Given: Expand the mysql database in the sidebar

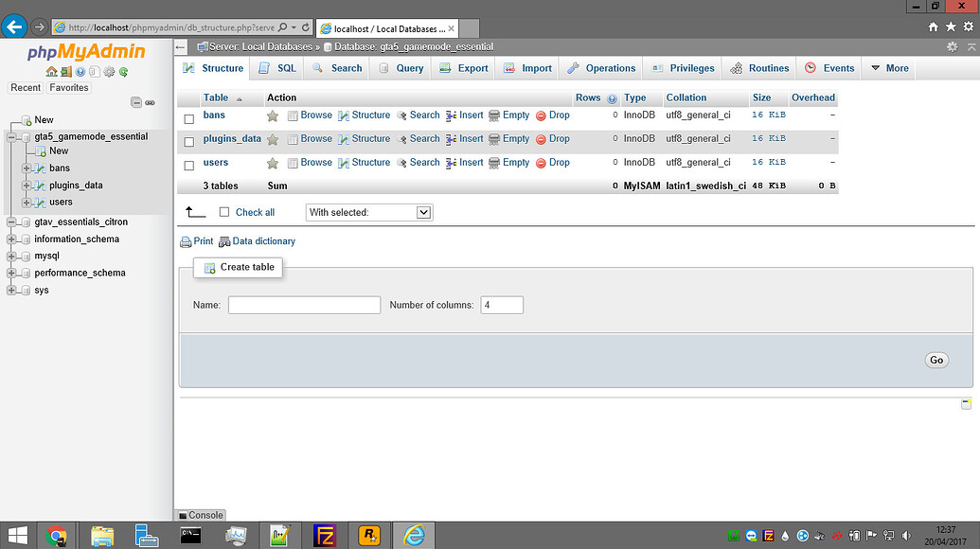Looking at the screenshot, I should [x=12, y=256].
